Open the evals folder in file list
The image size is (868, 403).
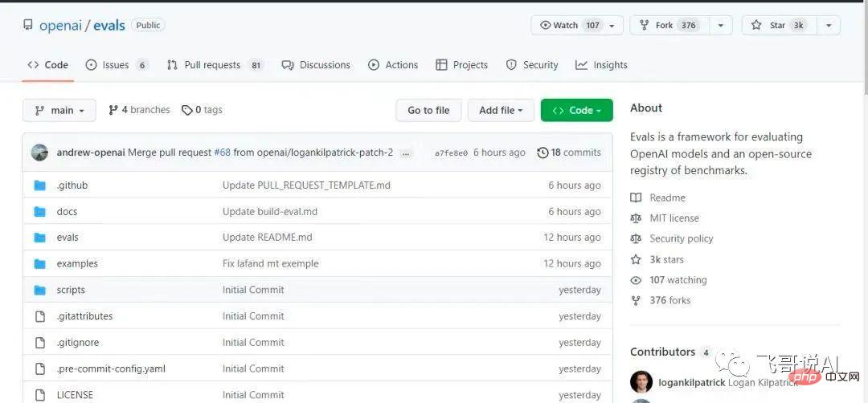68,237
